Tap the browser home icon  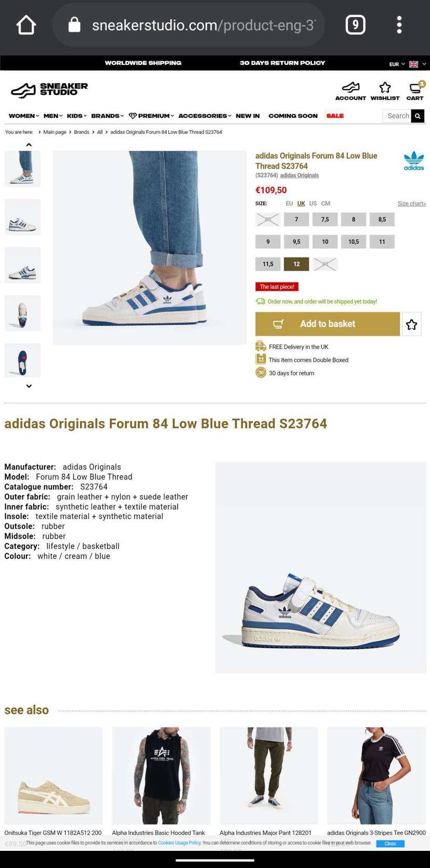pos(26,25)
